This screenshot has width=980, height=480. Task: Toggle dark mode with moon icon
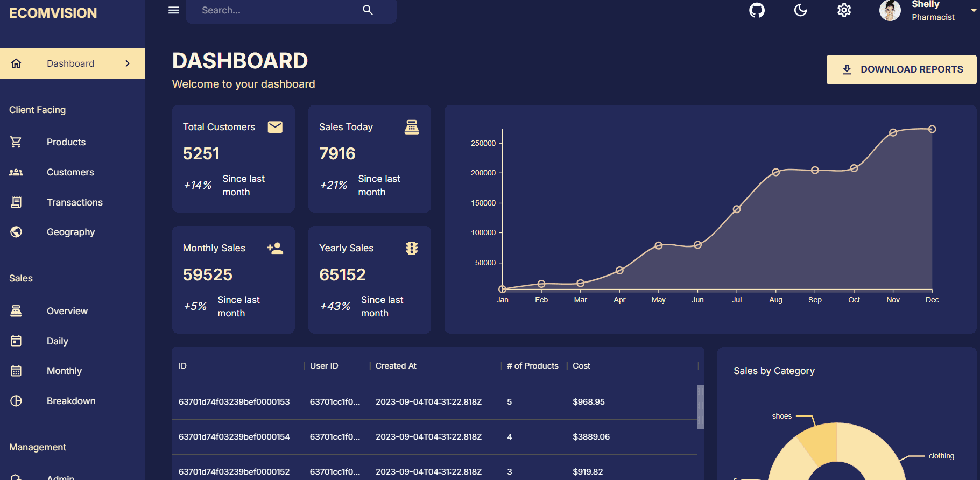(800, 10)
